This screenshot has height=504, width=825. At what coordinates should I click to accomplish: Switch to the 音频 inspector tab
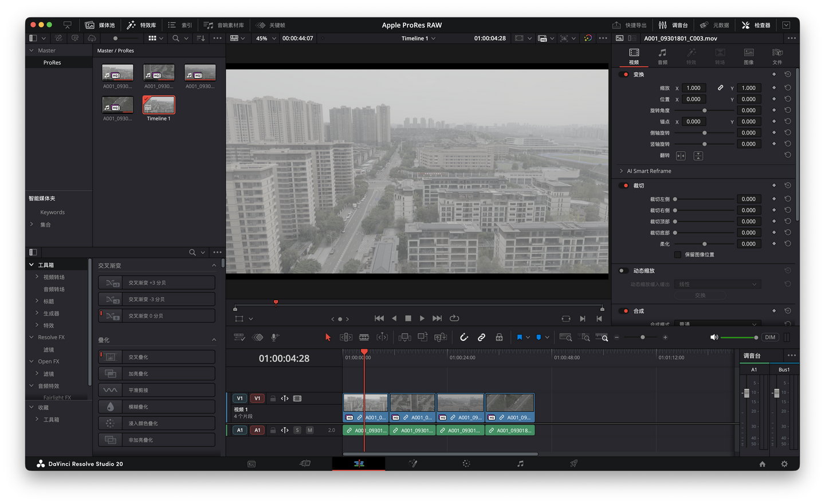coord(662,56)
